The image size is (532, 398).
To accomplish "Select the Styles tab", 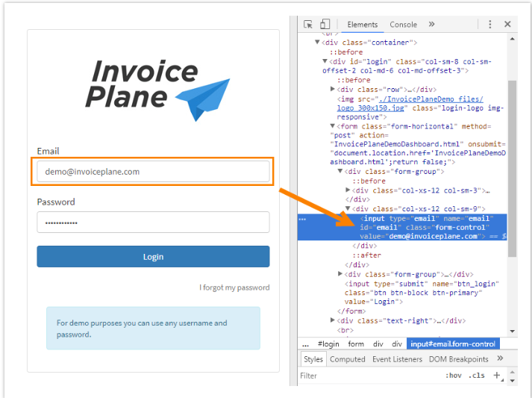I will point(313,359).
